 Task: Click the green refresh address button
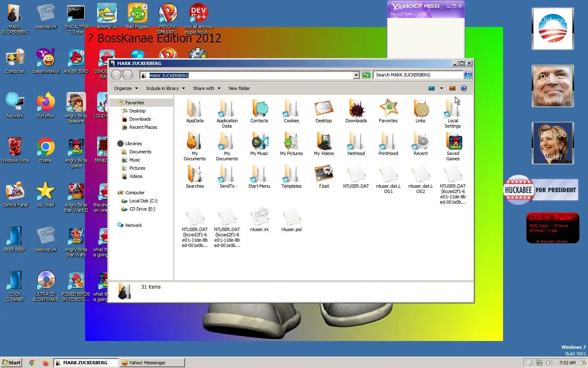366,75
